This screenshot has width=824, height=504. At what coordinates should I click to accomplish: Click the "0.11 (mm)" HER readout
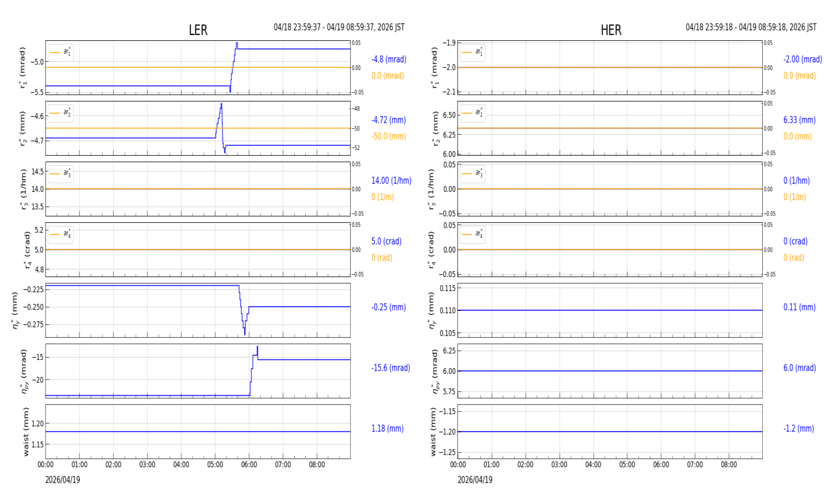799,307
